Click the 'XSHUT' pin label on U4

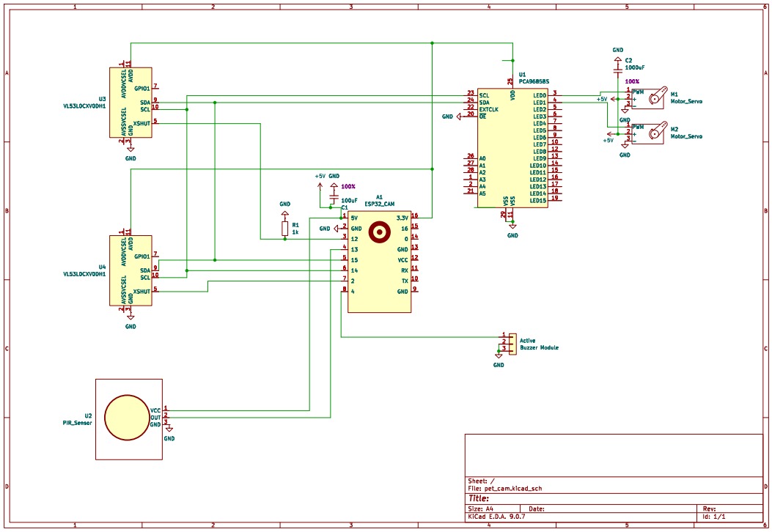[141, 292]
